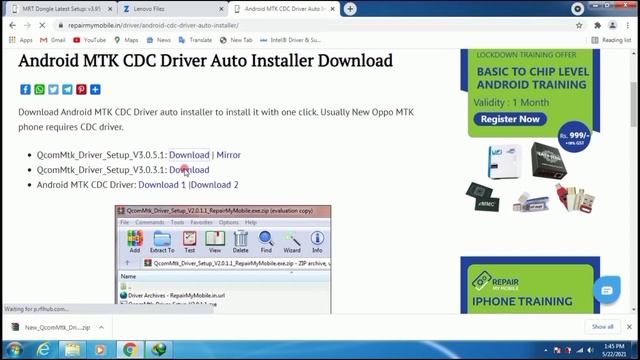Show hidden system tray icons
The height and width of the screenshot is (360, 640).
[546, 350]
